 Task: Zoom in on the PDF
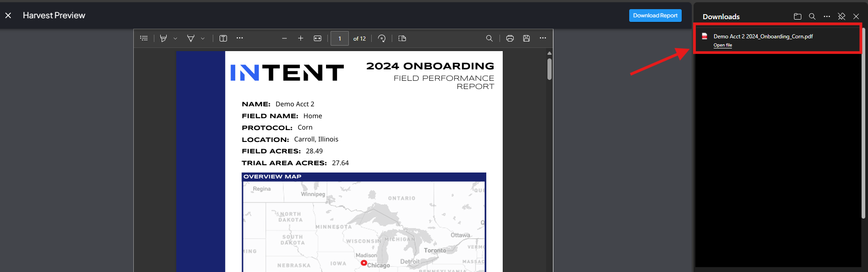tap(300, 38)
